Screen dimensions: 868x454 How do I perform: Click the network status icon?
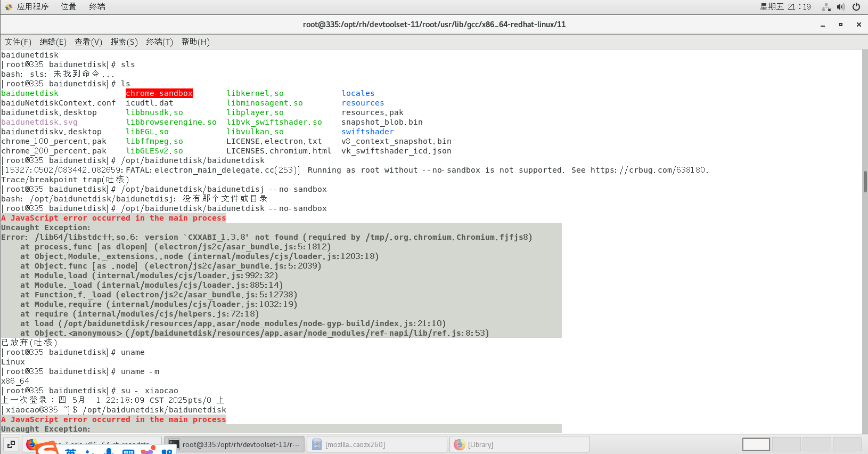click(x=826, y=7)
